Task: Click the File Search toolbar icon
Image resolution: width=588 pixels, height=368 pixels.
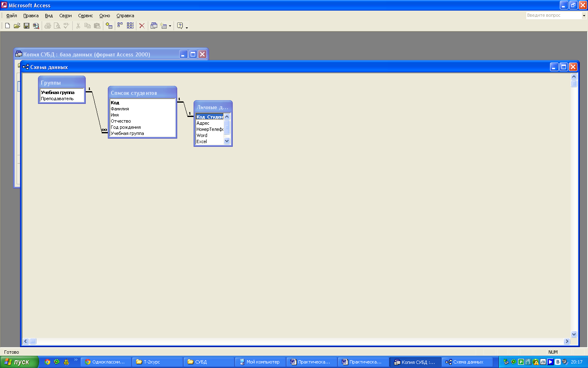Action: [x=36, y=26]
